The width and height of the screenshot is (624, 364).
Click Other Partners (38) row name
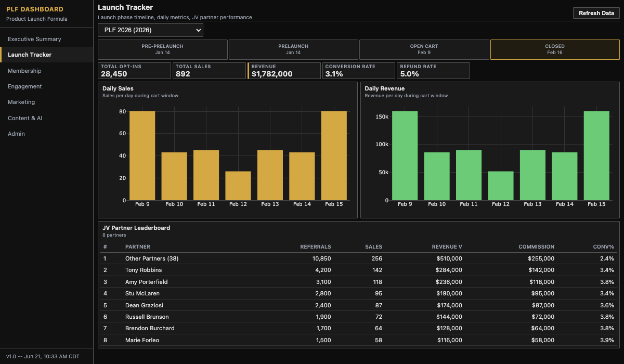point(152,258)
